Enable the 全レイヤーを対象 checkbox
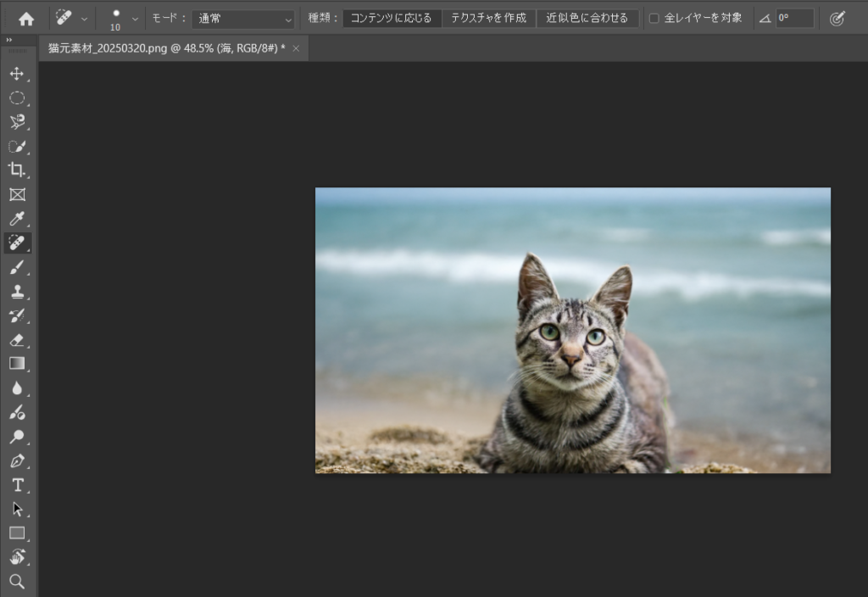The height and width of the screenshot is (597, 868). 654,19
